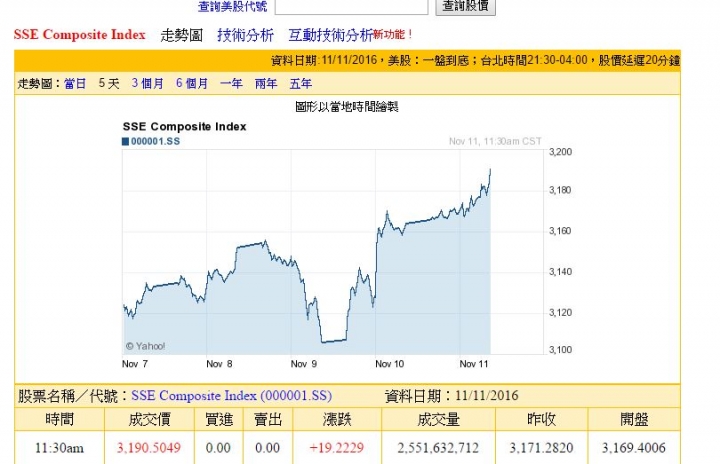This screenshot has width=720, height=464.
Task: Click the SSE Composite Index price chart
Action: tap(333, 252)
